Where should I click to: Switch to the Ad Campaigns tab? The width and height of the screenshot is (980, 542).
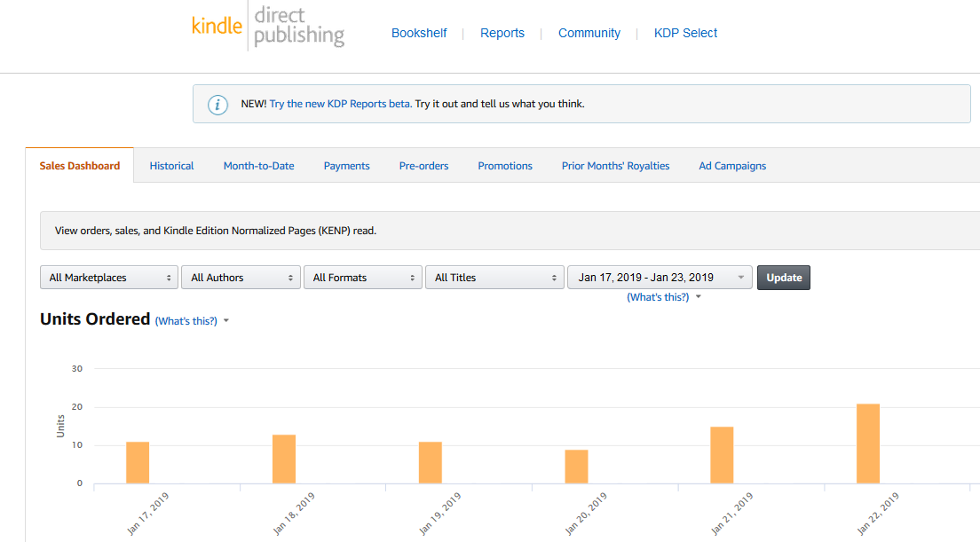[x=731, y=166]
